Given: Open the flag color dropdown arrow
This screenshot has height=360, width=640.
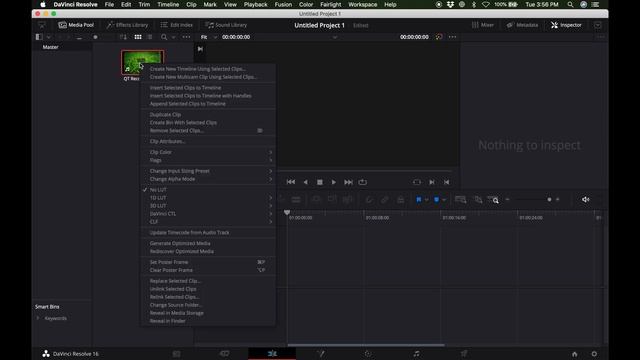Looking at the screenshot, I should tap(427, 200).
